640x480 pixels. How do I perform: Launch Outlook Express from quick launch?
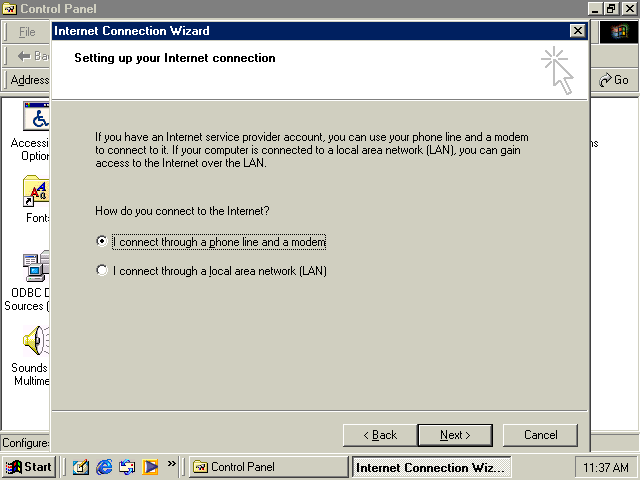point(127,467)
